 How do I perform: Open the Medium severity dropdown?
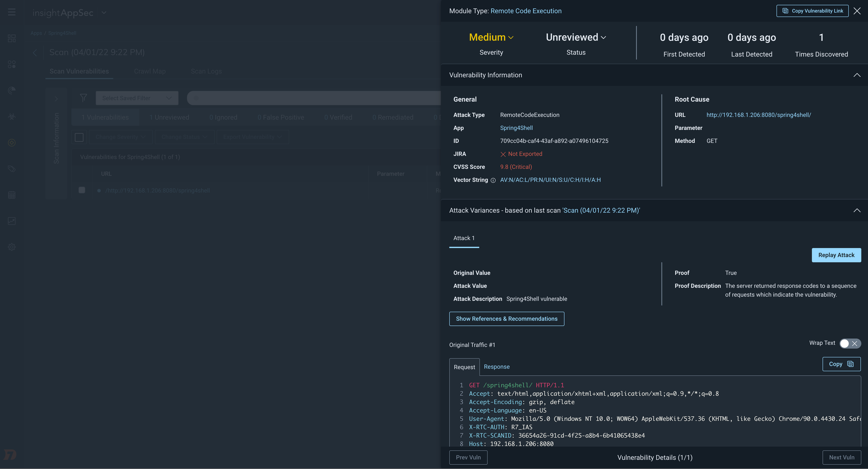(x=491, y=37)
